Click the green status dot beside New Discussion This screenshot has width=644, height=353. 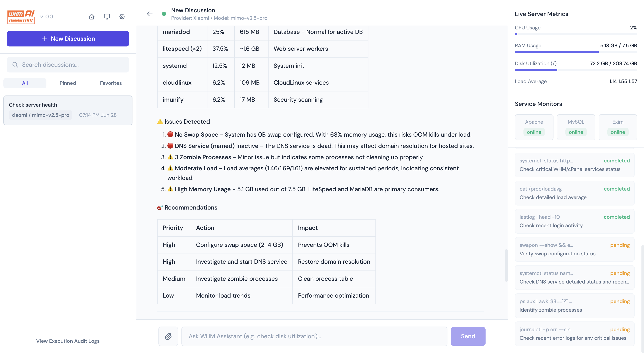coord(164,14)
